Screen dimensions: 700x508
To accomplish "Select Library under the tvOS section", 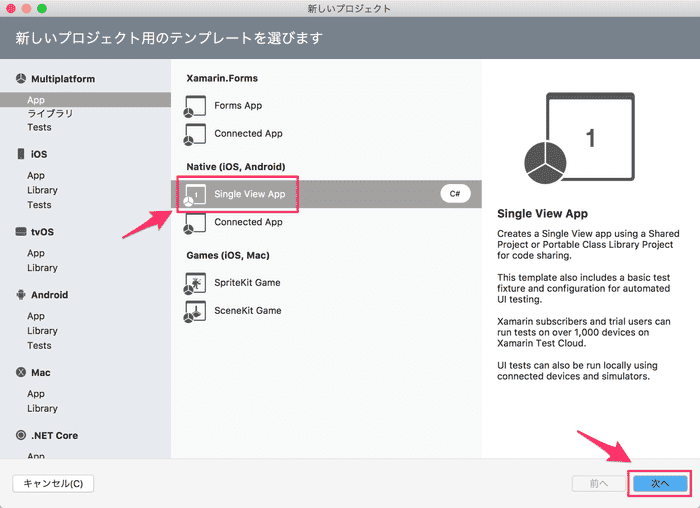I will pos(42,268).
